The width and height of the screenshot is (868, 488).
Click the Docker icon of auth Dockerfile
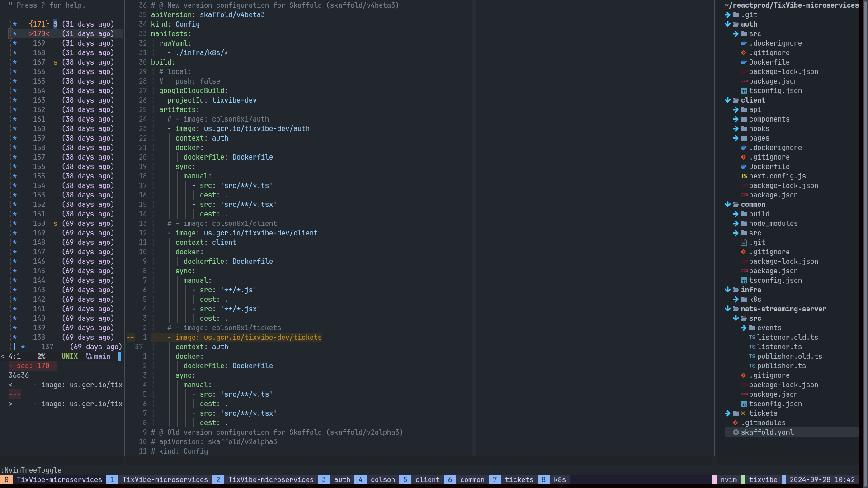click(x=744, y=62)
